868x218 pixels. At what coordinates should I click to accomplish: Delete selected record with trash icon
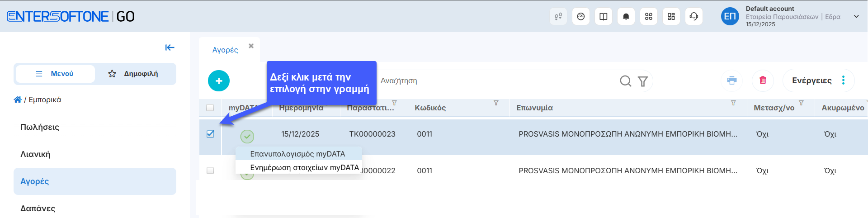pos(763,81)
